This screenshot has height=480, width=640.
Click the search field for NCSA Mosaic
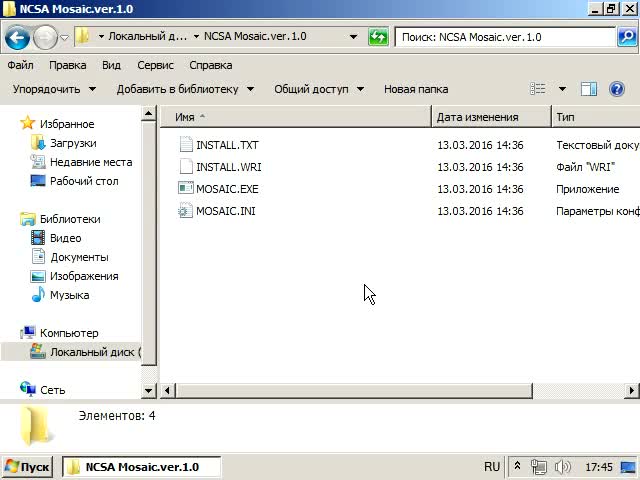[505, 37]
